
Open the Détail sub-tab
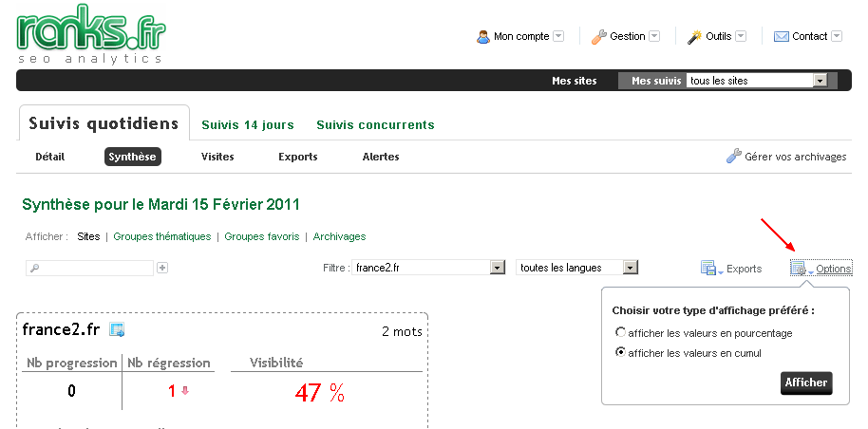pyautogui.click(x=49, y=157)
